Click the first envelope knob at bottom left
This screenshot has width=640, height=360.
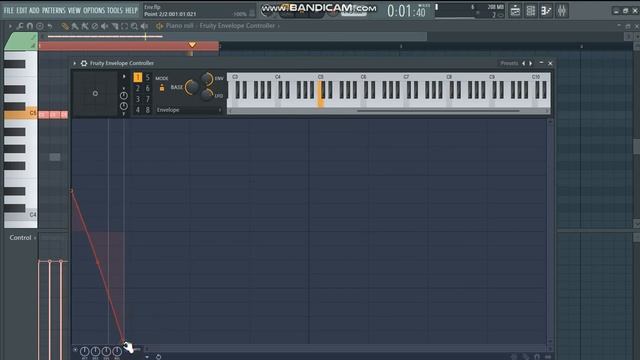click(84, 351)
